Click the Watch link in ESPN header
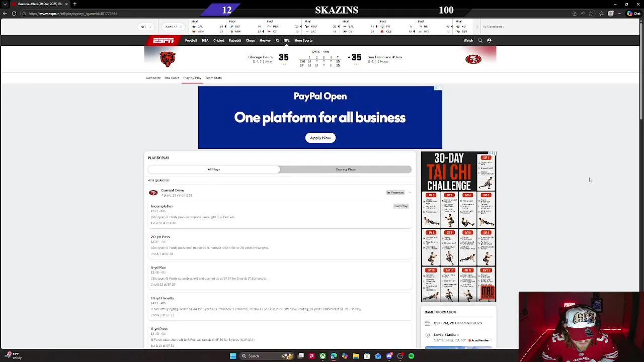Viewport: 644px width, 362px height. pos(468,40)
